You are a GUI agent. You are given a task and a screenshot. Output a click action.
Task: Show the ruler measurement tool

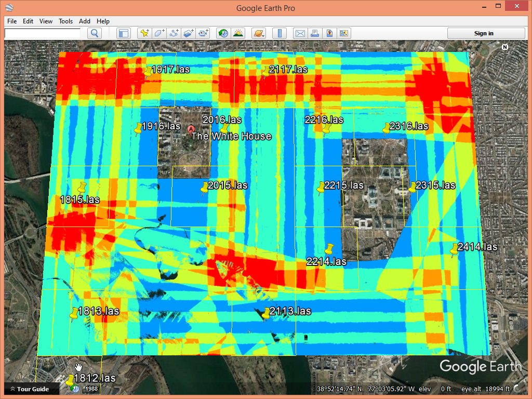click(x=280, y=33)
